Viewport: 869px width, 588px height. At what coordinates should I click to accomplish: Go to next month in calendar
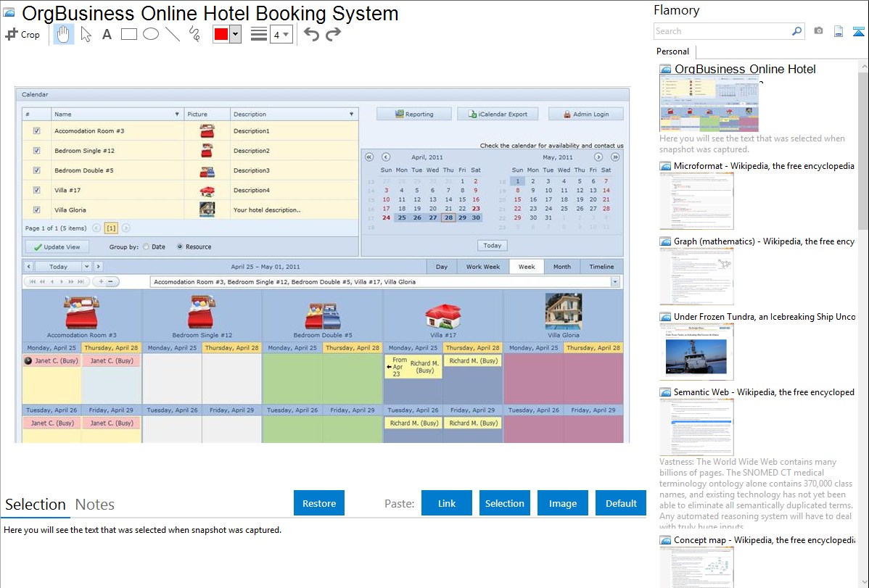coord(598,157)
